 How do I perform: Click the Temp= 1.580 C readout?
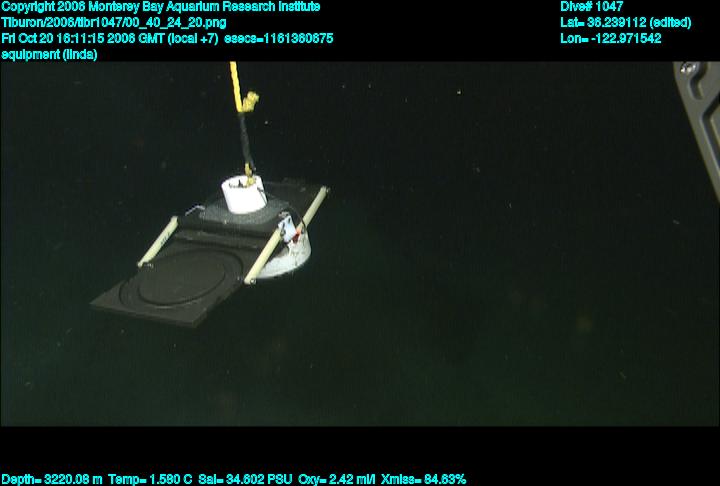150,480
